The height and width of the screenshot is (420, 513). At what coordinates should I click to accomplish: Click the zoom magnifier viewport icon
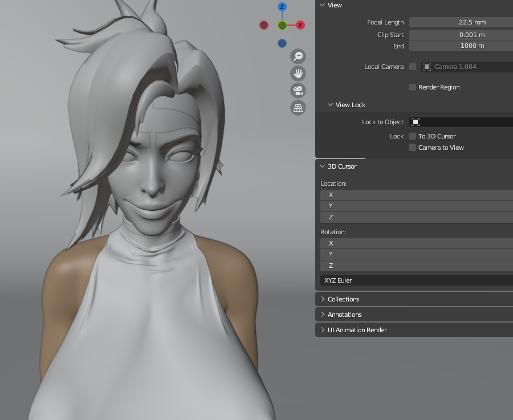(x=298, y=56)
